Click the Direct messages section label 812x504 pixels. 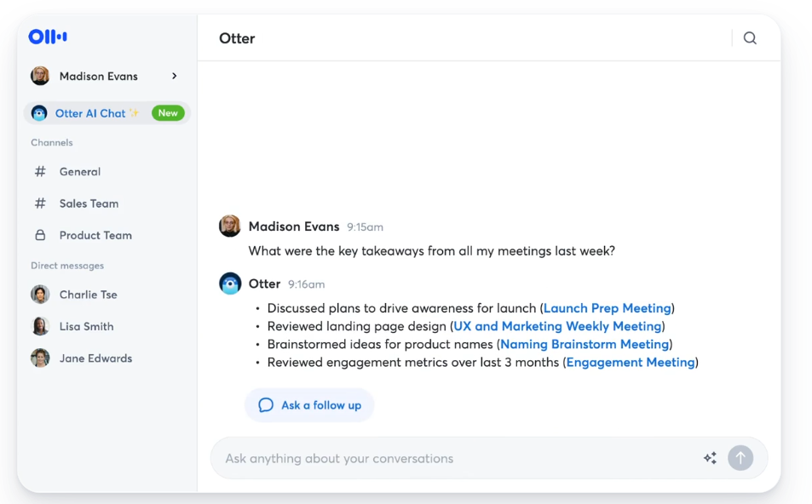pos(67,266)
